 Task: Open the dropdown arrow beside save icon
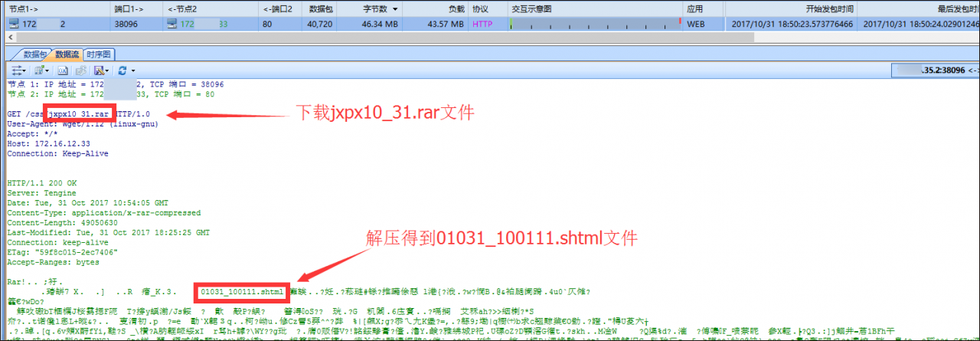(107, 70)
